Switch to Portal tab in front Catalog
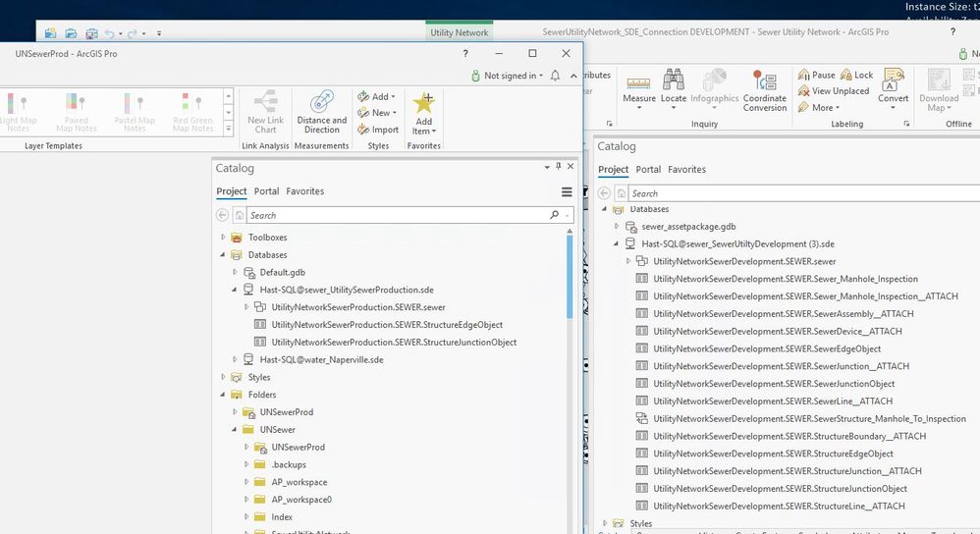Screen dimensions: 980x534 [266, 191]
